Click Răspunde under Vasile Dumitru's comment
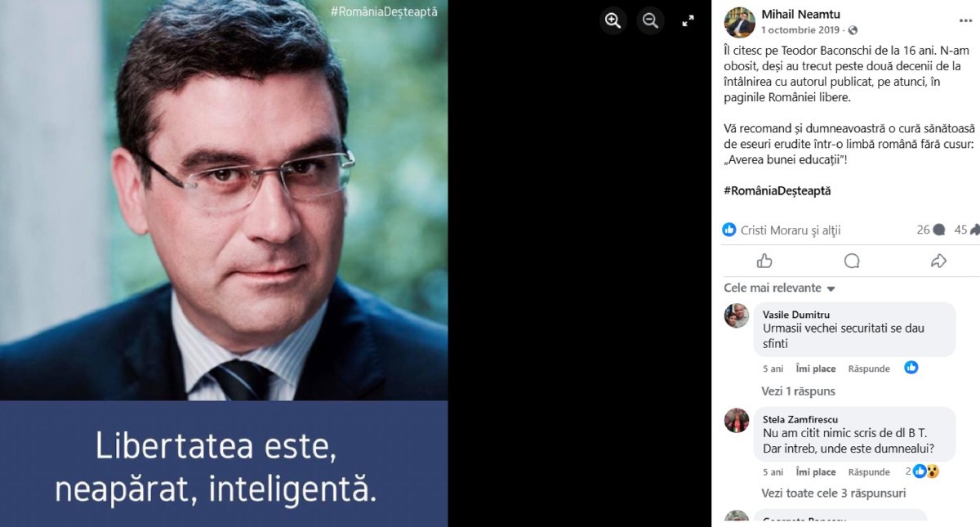Screen dimensions: 980x527 click(869, 368)
